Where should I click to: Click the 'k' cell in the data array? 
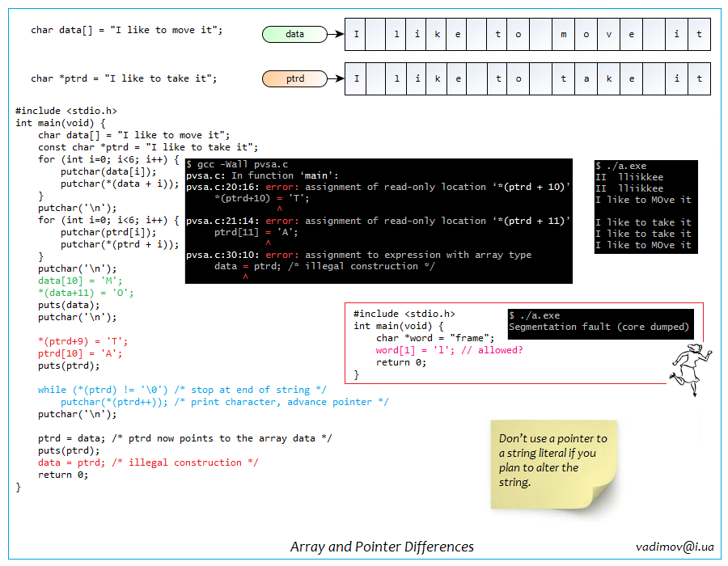click(437, 34)
